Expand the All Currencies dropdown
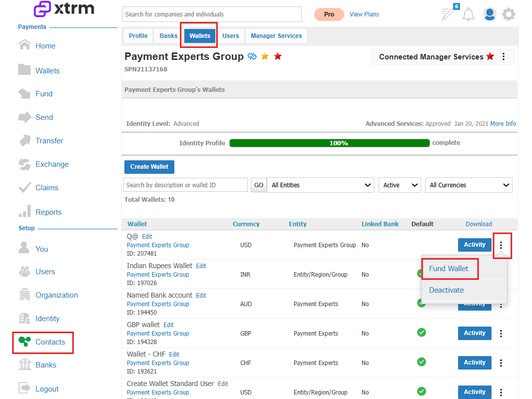 [x=469, y=185]
